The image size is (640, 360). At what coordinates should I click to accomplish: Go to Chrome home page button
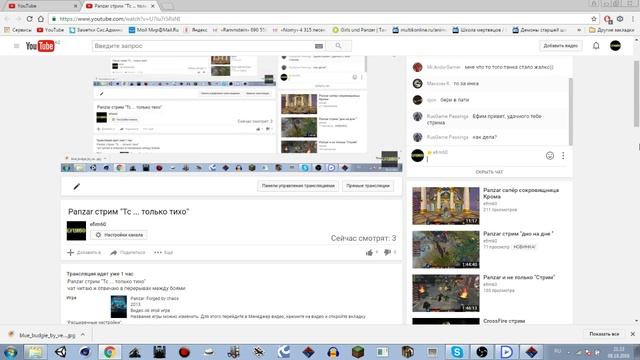pos(41,19)
